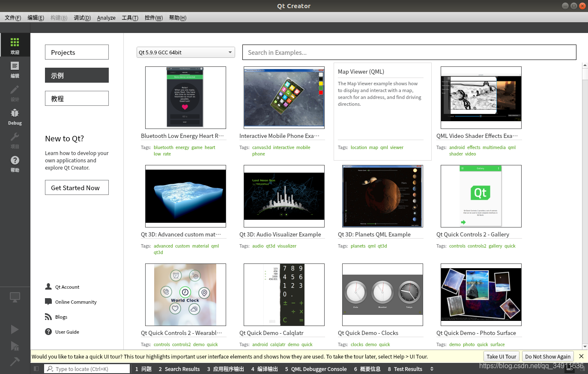Open Qt Quick Demo Calqlatr thumbnail
This screenshot has width=588, height=374.
point(284,295)
